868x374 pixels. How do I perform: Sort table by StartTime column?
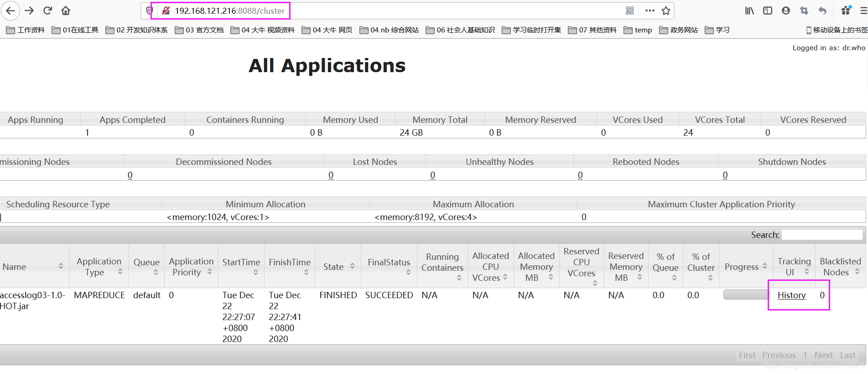241,267
